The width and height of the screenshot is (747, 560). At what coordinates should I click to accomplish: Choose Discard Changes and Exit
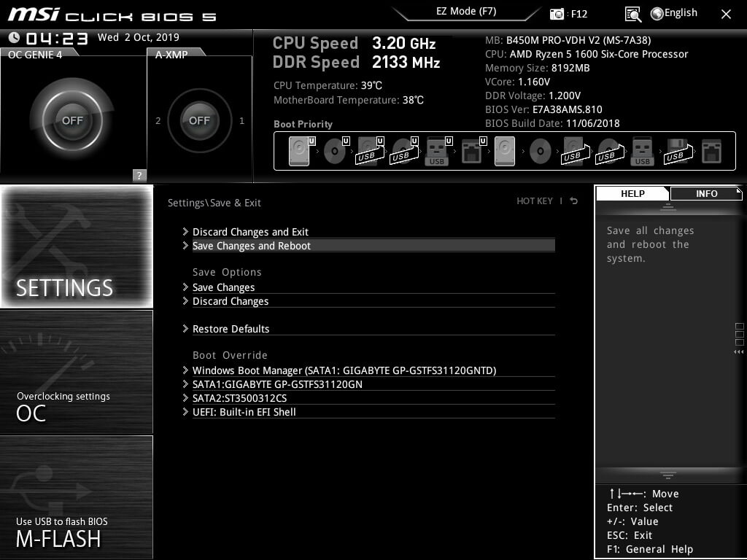368,232
